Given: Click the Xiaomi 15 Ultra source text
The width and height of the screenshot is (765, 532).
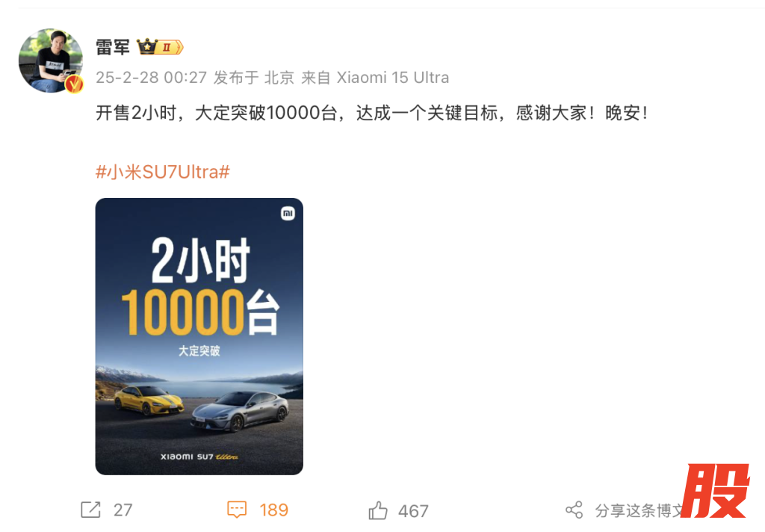Looking at the screenshot, I should (393, 78).
